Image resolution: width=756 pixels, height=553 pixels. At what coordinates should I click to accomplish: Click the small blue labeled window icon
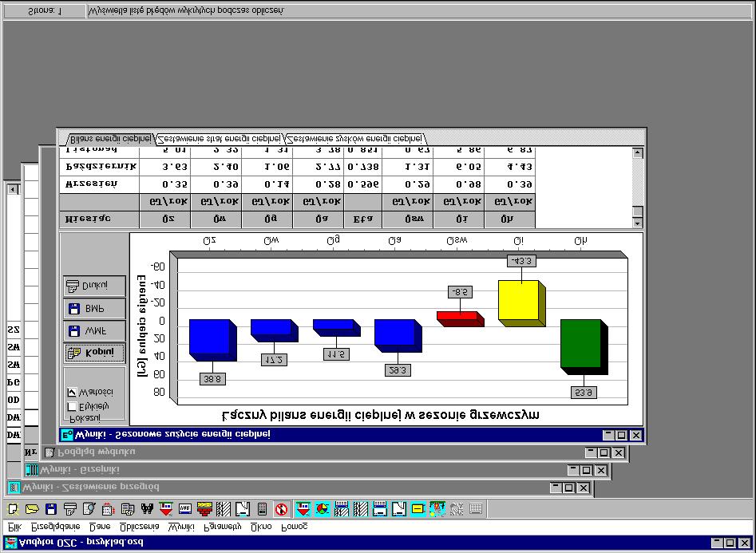185,508
